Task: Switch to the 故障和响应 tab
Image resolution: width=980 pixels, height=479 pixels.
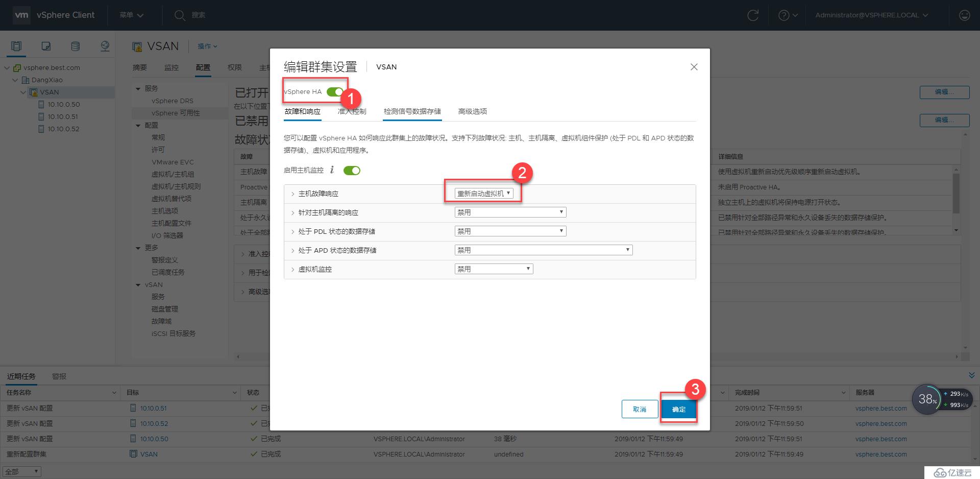Action: coord(303,111)
